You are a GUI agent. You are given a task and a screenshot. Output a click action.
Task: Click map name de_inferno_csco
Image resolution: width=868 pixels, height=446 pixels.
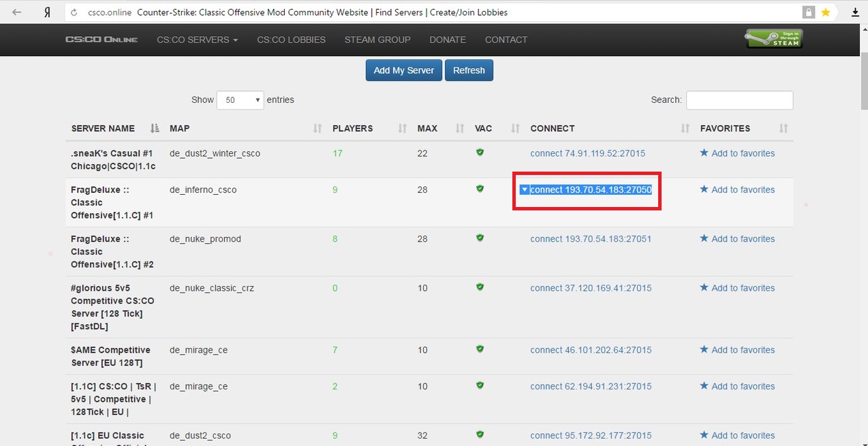coord(203,189)
